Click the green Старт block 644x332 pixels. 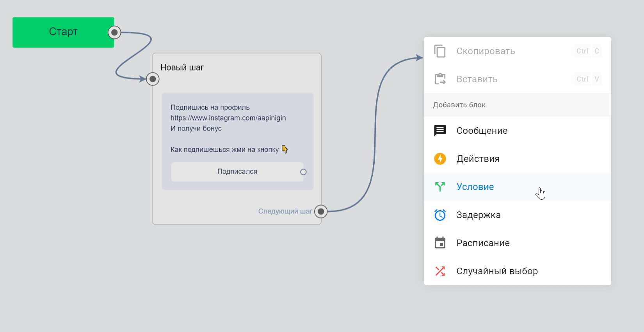pyautogui.click(x=63, y=32)
